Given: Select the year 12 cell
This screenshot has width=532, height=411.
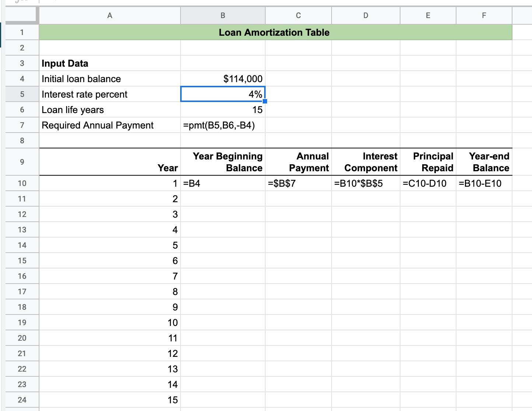Looking at the screenshot, I should pos(110,354).
